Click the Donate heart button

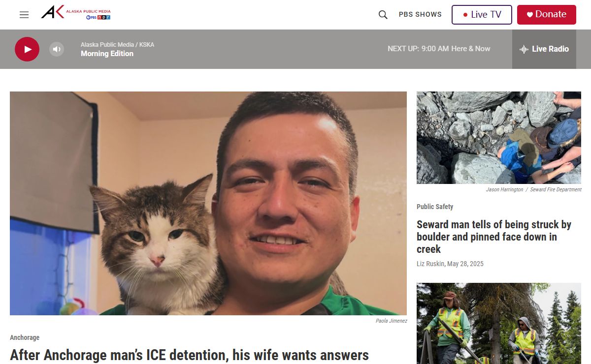[x=547, y=15]
